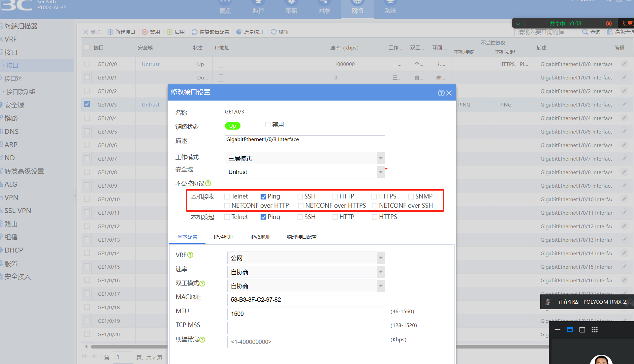634x364 pixels.
Task: Uncheck Ping in local initiate row
Action: click(x=263, y=217)
